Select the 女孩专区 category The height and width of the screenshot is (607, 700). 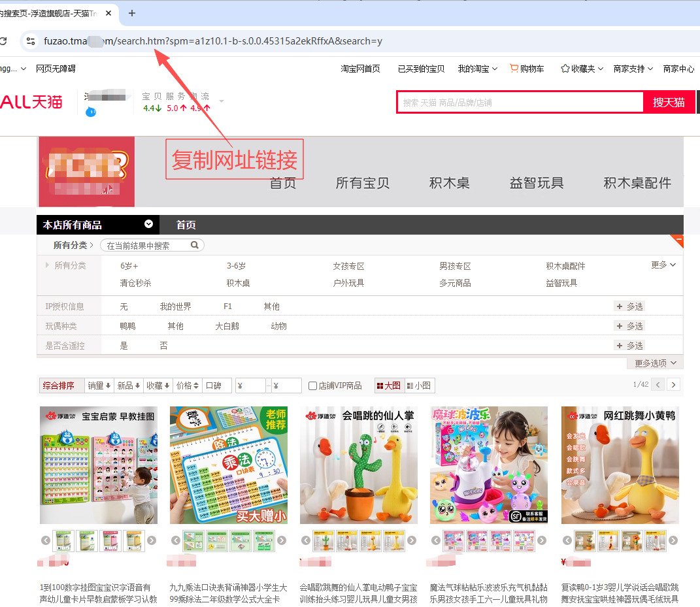click(348, 267)
